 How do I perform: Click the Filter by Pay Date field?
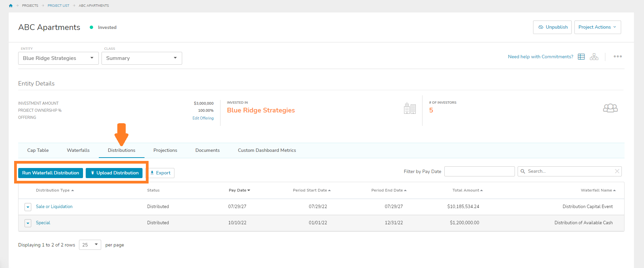click(479, 171)
